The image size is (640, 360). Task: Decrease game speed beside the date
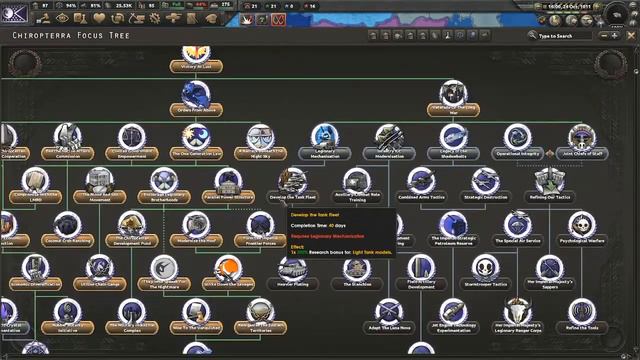point(539,7)
